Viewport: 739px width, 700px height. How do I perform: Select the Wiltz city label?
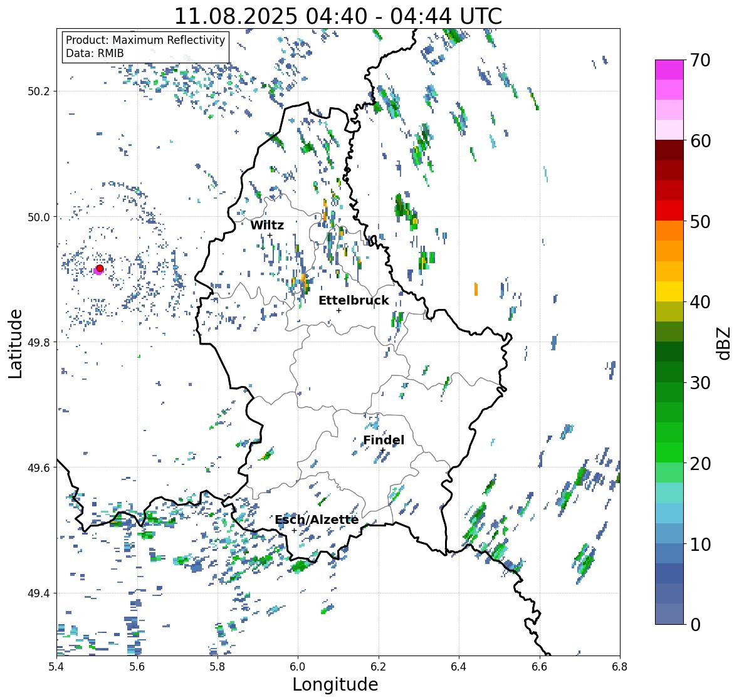pyautogui.click(x=267, y=225)
